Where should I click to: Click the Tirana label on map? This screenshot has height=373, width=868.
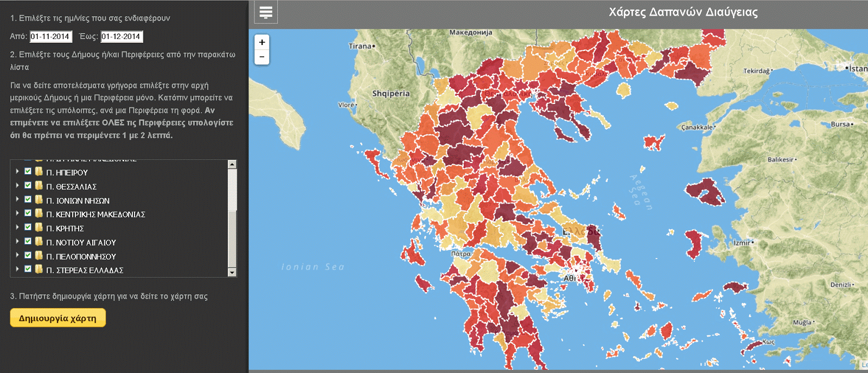(x=360, y=46)
